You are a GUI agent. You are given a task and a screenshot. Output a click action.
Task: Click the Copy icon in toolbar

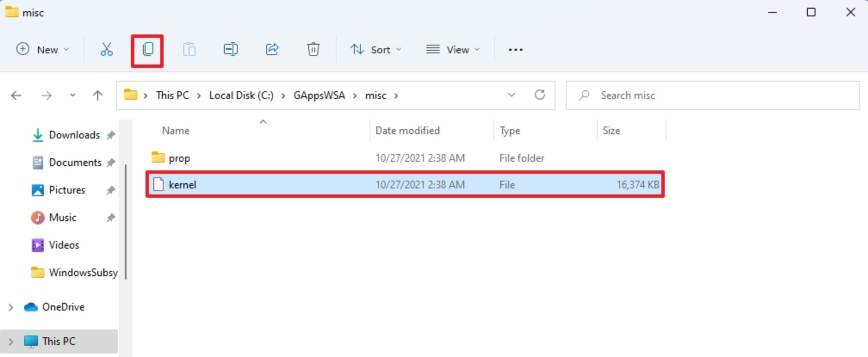148,49
